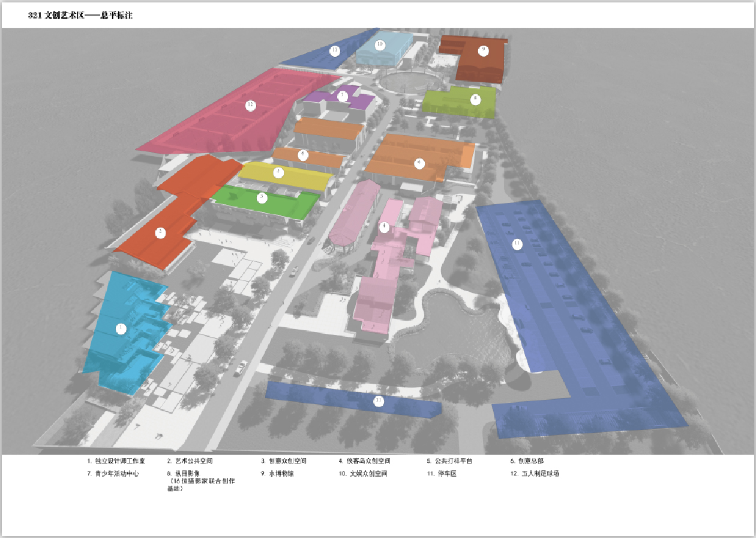Viewport: 756px width, 538px height.
Task: Click the page title 321文创艺术区
Action: (80, 16)
